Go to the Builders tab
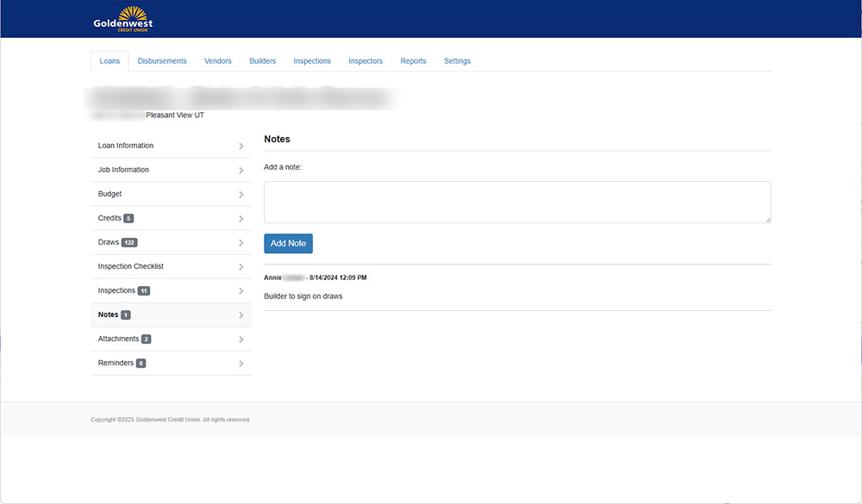Viewport: 862px width, 504px height. pyautogui.click(x=262, y=61)
